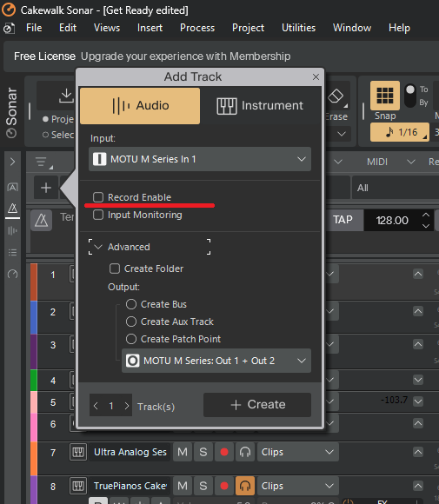The image size is (439, 504).
Task: Open the Project menu
Action: [x=248, y=28]
